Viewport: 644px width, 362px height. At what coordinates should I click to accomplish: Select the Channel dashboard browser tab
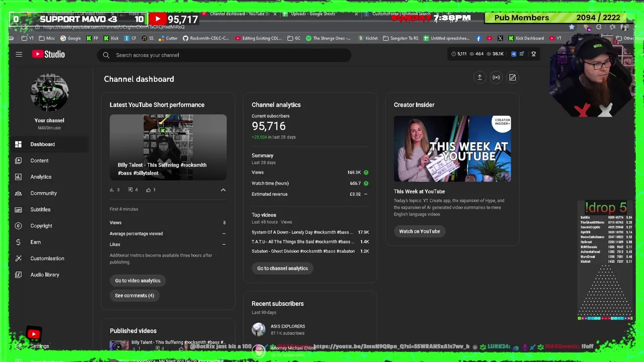pos(238,14)
